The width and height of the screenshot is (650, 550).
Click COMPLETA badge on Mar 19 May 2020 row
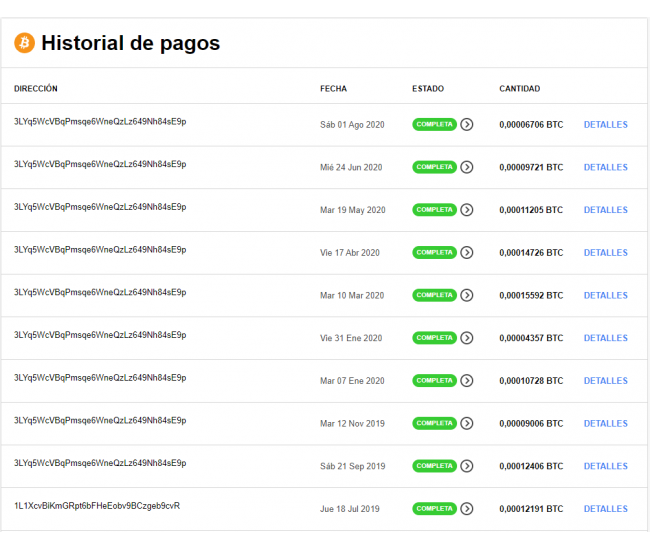coord(434,210)
